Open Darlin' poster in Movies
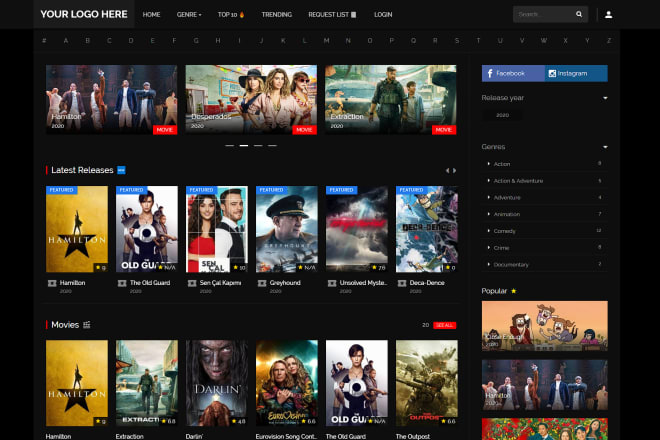Image resolution: width=660 pixels, height=440 pixels. coord(217,383)
